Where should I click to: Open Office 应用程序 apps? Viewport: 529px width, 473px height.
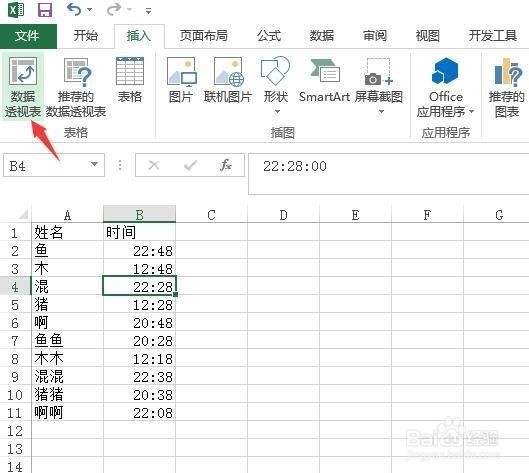445,87
